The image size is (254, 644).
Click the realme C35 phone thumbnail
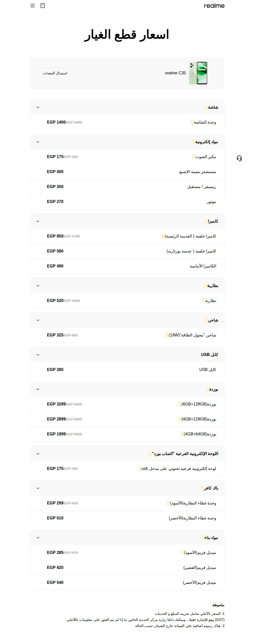(198, 73)
